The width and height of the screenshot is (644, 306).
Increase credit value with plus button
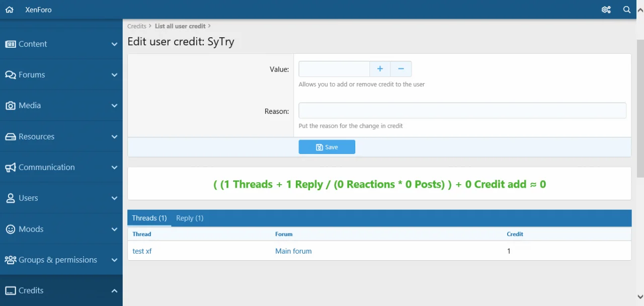pyautogui.click(x=380, y=69)
